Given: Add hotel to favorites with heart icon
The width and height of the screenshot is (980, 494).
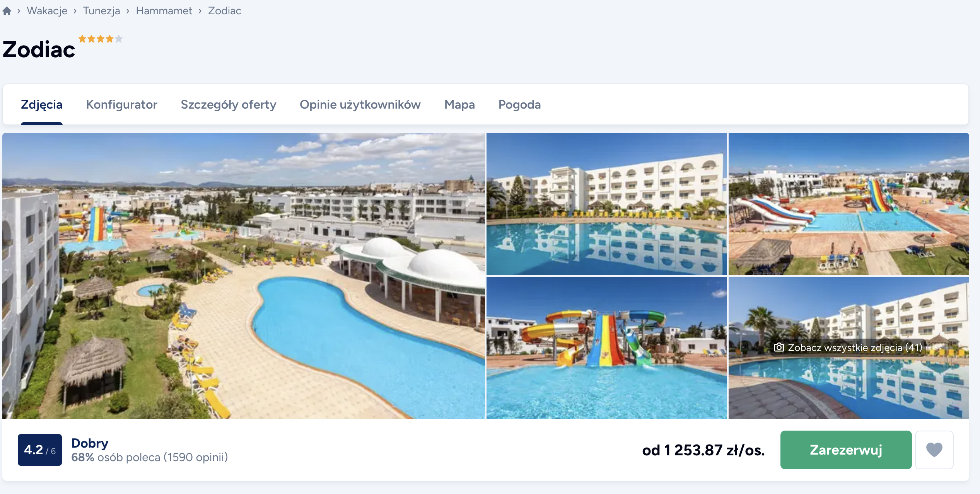Looking at the screenshot, I should [x=934, y=450].
